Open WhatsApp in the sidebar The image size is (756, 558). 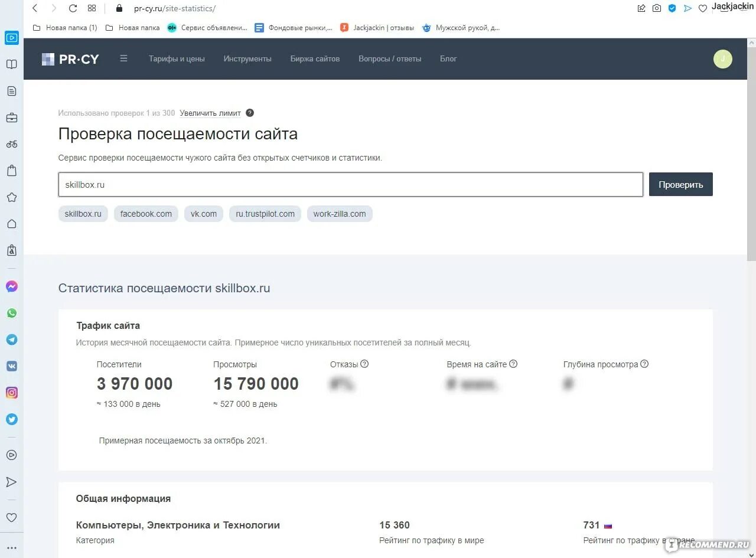(11, 313)
